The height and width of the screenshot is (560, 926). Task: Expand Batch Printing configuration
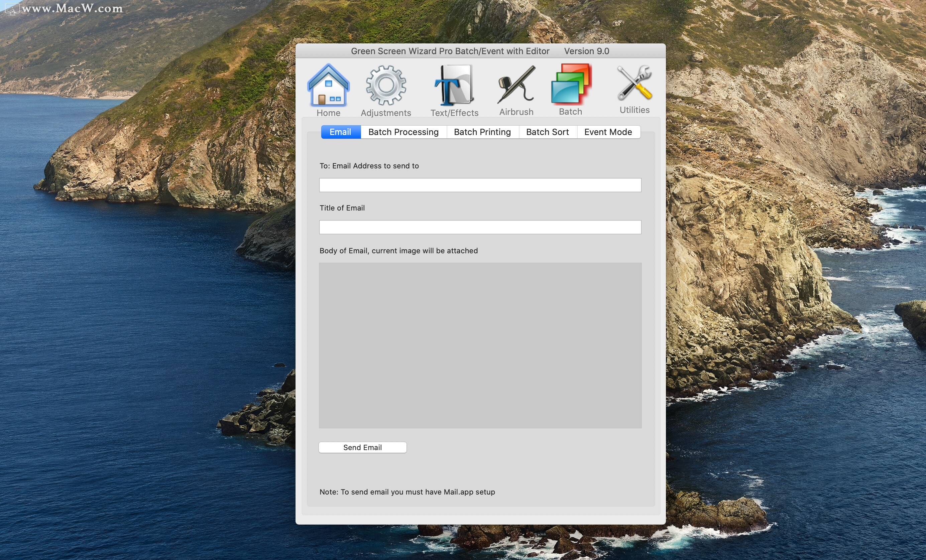coord(482,132)
